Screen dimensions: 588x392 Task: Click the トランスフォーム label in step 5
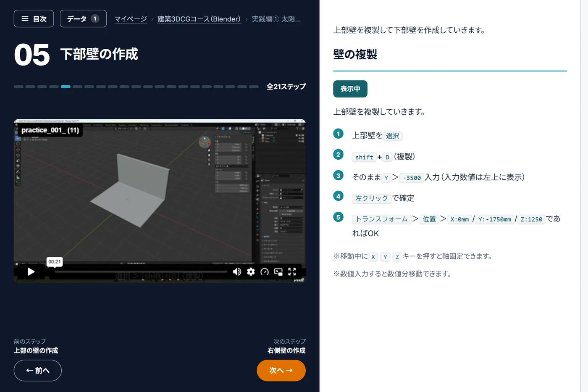tap(381, 219)
